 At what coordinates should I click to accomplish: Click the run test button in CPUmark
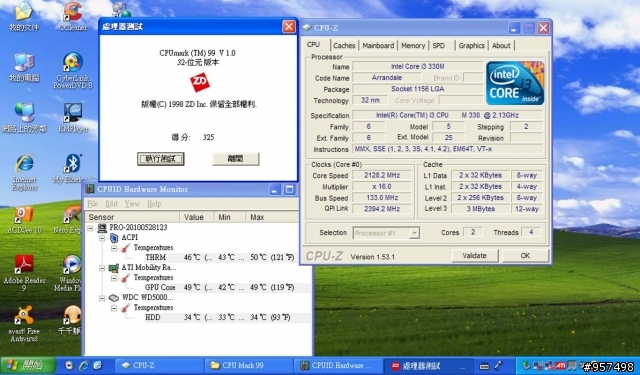(160, 159)
